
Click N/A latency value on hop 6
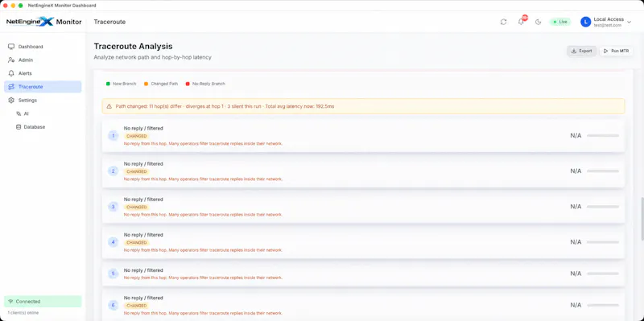point(576,305)
